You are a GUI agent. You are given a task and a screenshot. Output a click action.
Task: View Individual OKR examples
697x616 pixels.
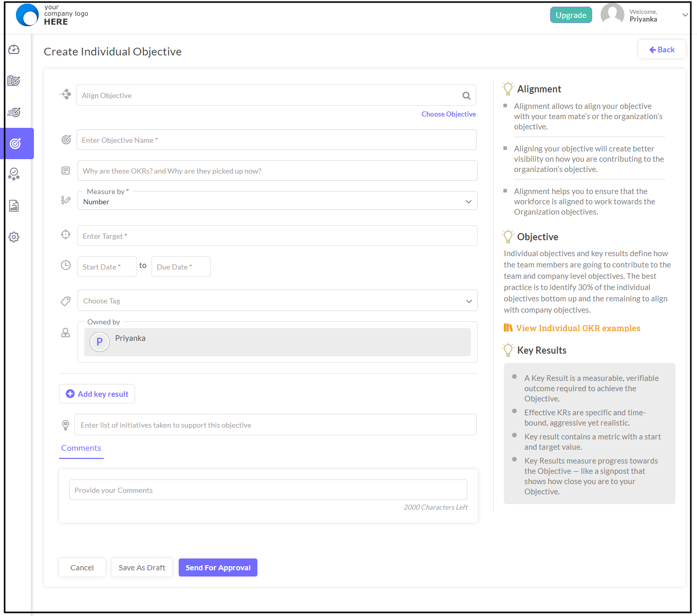(x=578, y=328)
